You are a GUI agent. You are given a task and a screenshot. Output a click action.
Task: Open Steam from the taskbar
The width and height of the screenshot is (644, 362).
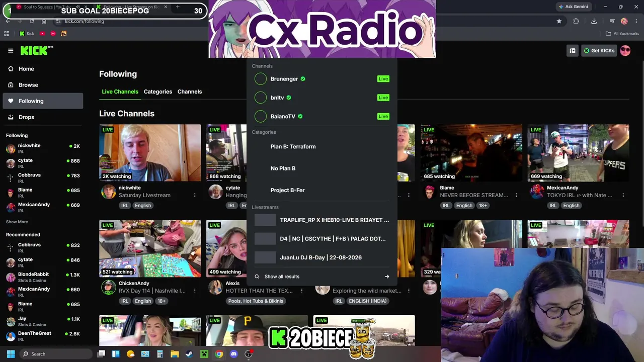click(x=189, y=354)
